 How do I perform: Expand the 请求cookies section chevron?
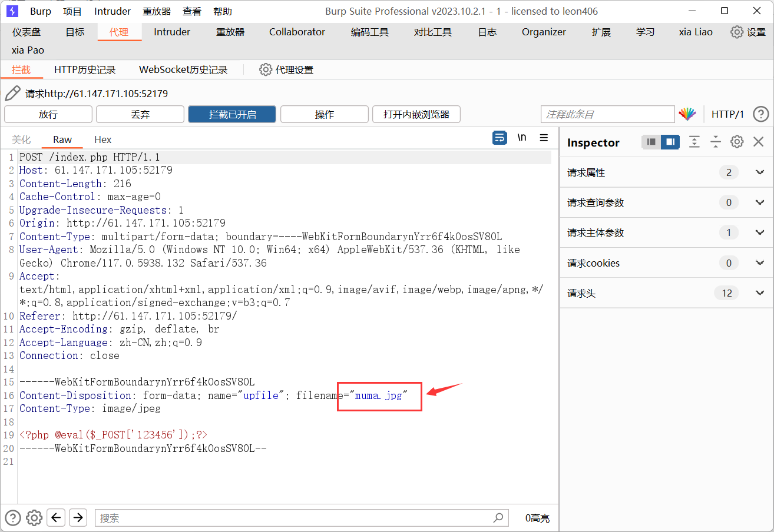coord(759,263)
